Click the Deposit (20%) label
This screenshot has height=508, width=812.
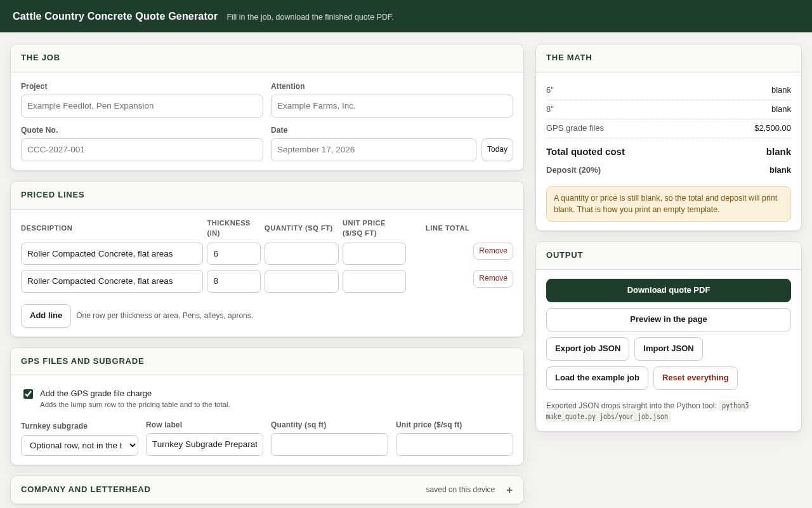[x=573, y=170]
